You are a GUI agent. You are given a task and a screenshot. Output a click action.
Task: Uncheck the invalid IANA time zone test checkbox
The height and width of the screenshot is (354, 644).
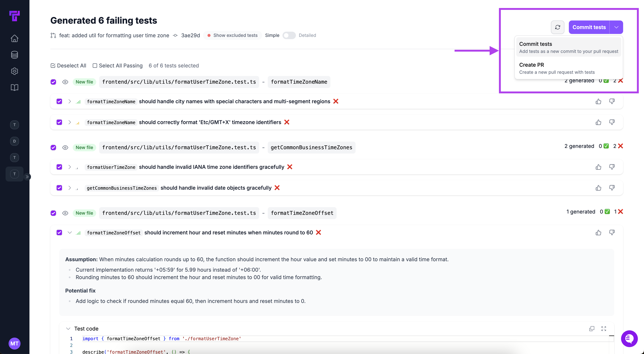click(x=59, y=167)
